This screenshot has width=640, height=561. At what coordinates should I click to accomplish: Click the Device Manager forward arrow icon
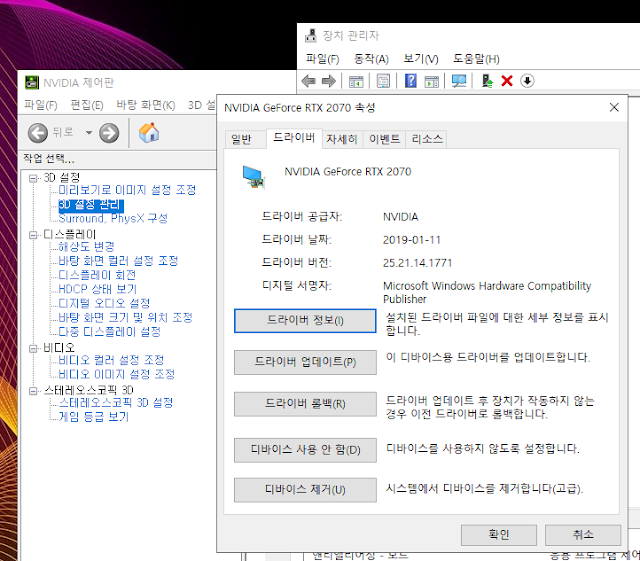[329, 81]
